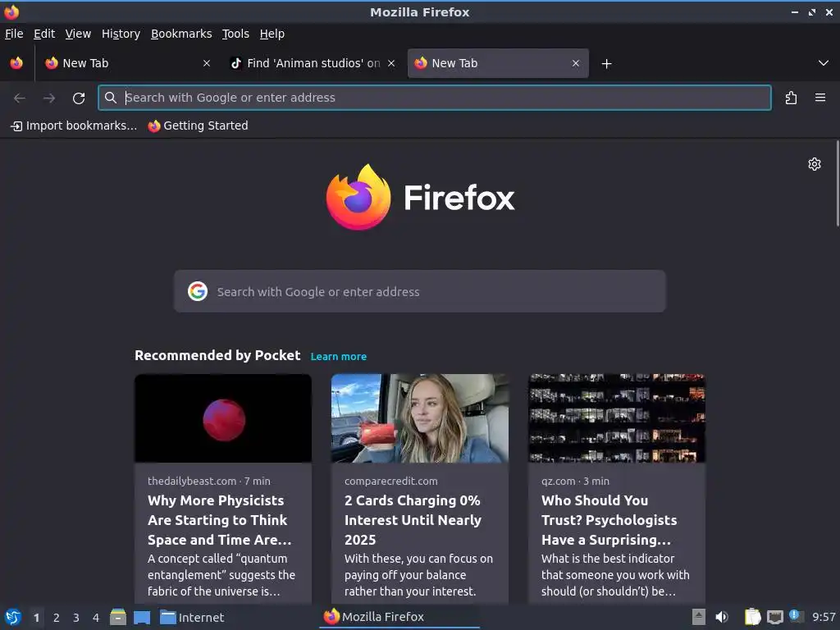Close the first New Tab

(207, 63)
